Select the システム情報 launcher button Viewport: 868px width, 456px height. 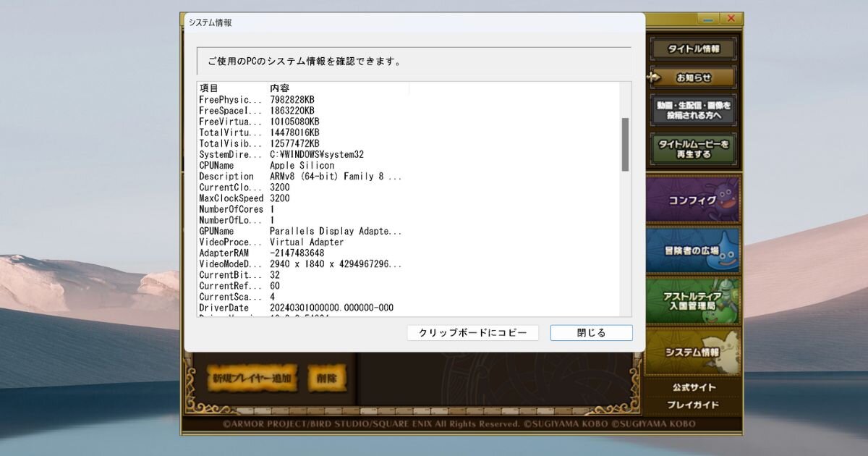pyautogui.click(x=692, y=352)
